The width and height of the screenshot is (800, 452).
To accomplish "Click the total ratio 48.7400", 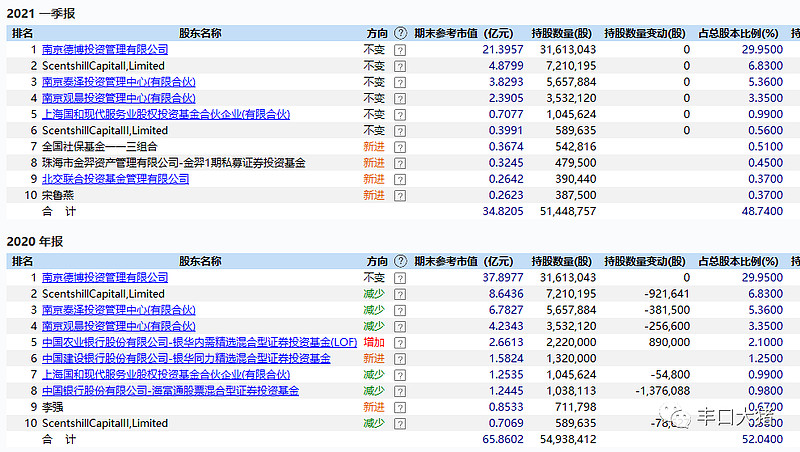I will click(x=762, y=211).
